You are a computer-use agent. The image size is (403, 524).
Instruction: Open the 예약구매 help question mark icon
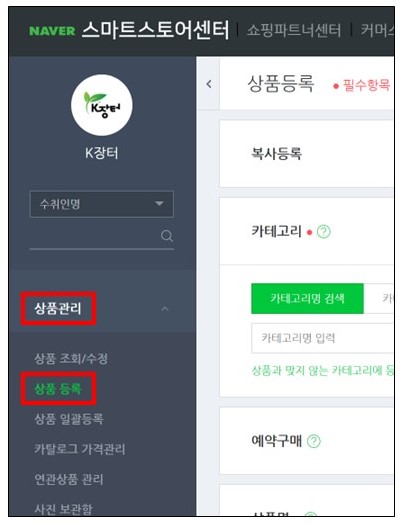[x=313, y=441]
